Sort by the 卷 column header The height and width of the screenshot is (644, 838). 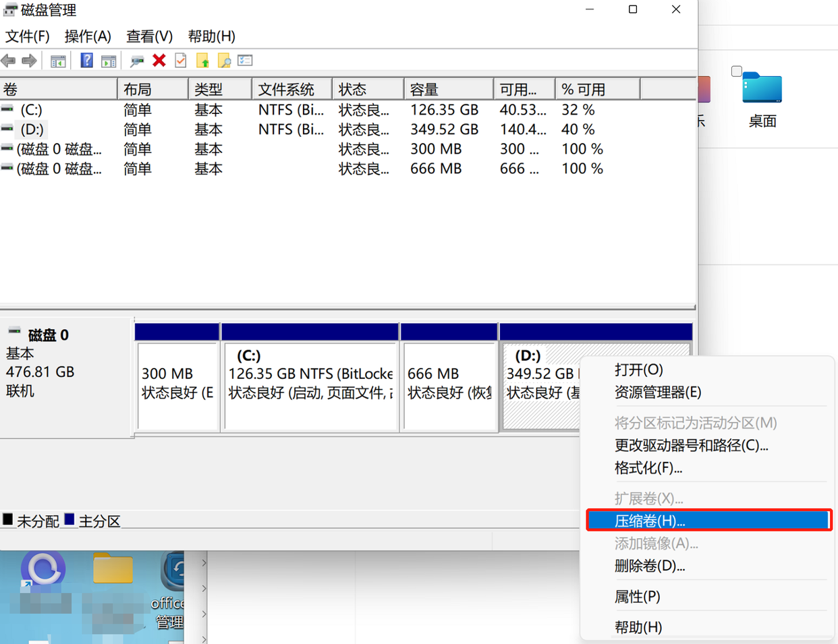click(59, 89)
